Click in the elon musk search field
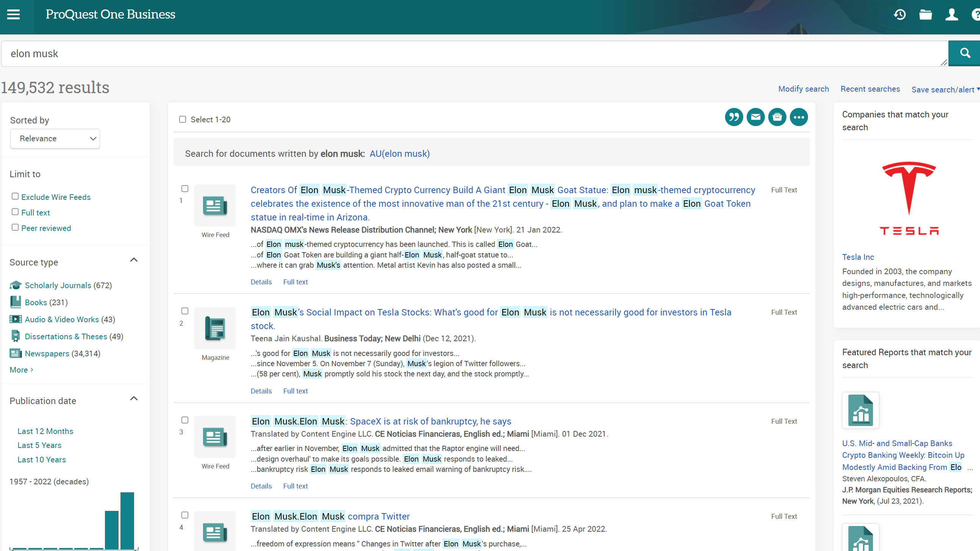Image resolution: width=980 pixels, height=551 pixels. point(475,54)
